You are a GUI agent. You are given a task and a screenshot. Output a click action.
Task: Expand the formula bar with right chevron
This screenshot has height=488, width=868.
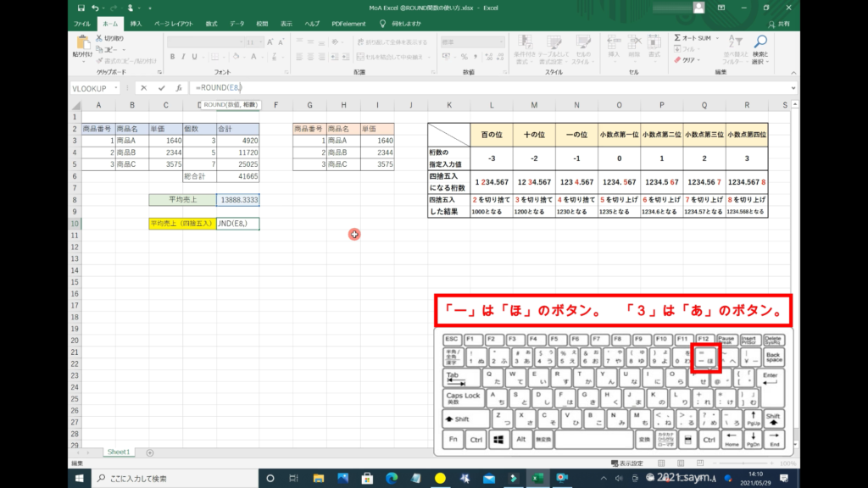coord(794,87)
